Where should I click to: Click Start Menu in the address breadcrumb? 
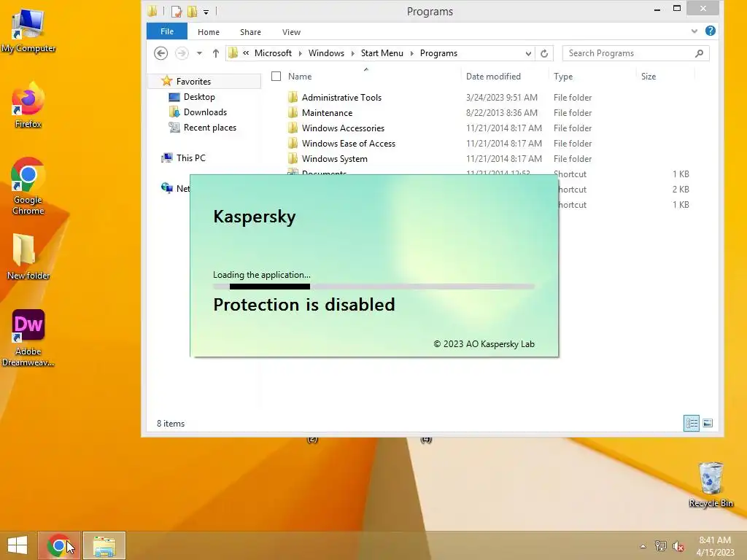(382, 53)
